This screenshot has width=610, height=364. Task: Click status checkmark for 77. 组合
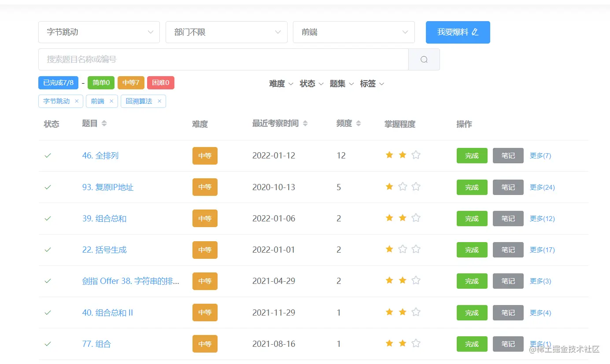click(48, 344)
